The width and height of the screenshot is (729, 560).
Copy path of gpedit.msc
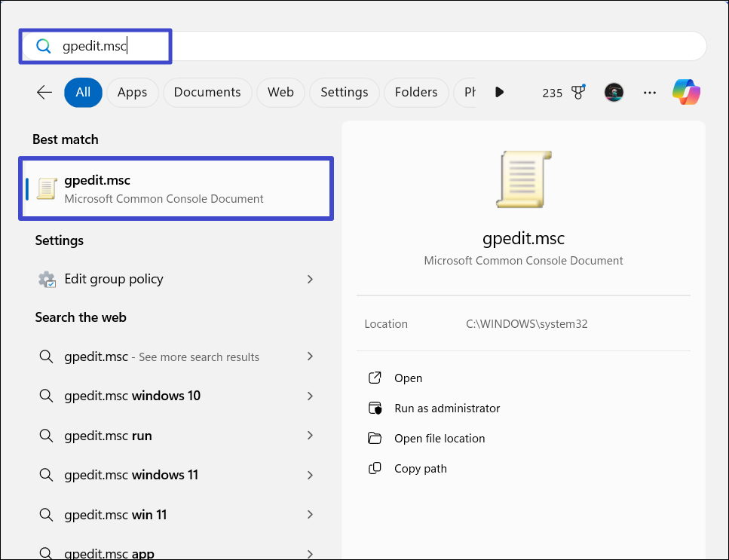(x=420, y=469)
